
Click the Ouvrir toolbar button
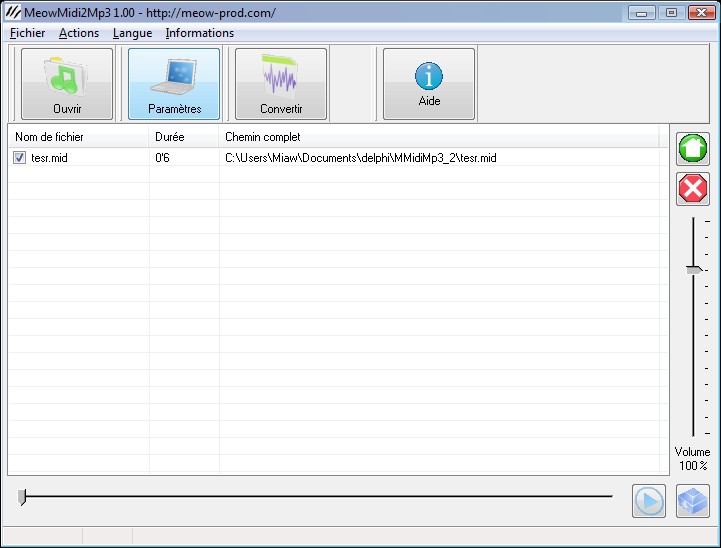tap(67, 84)
